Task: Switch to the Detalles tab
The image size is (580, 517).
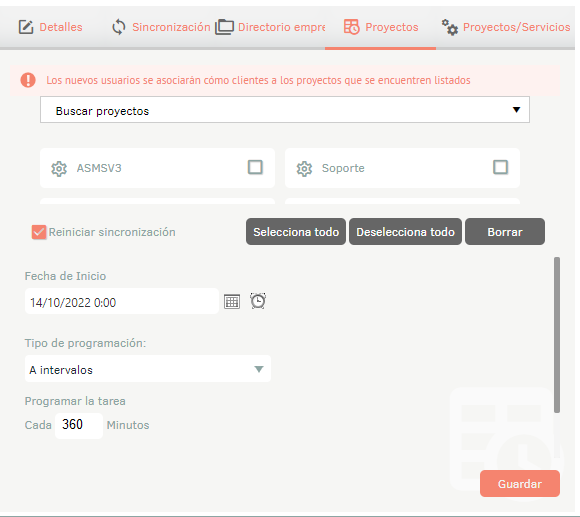Action: tap(51, 27)
